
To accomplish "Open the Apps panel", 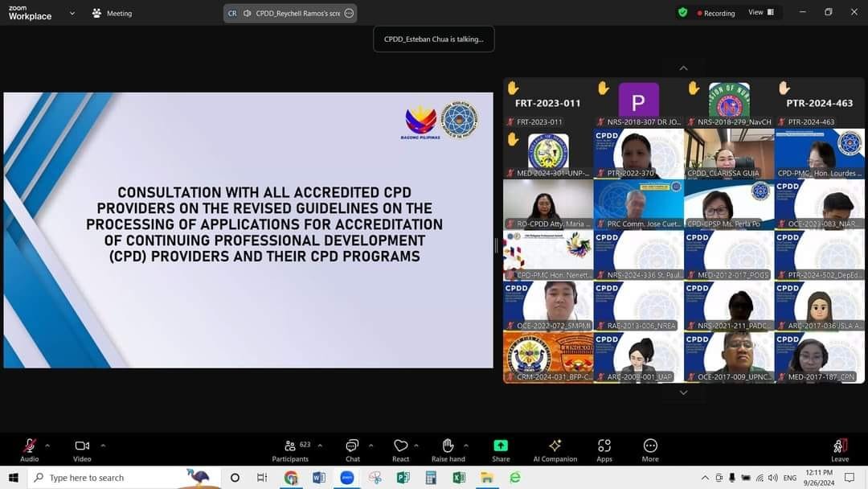I will (604, 450).
